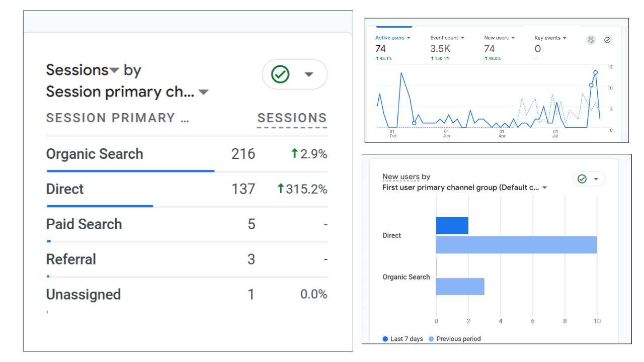Click the dark blue Direct bar in chart

(452, 226)
